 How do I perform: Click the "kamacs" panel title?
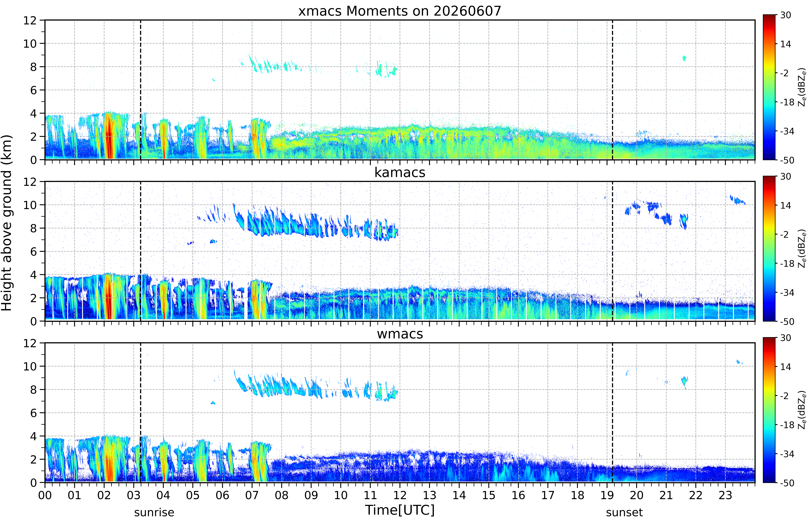400,172
